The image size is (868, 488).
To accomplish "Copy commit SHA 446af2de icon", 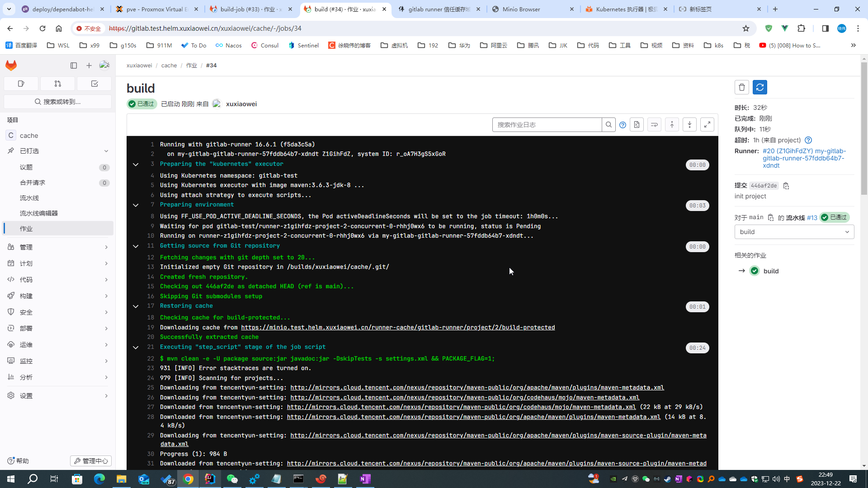I will click(x=786, y=186).
